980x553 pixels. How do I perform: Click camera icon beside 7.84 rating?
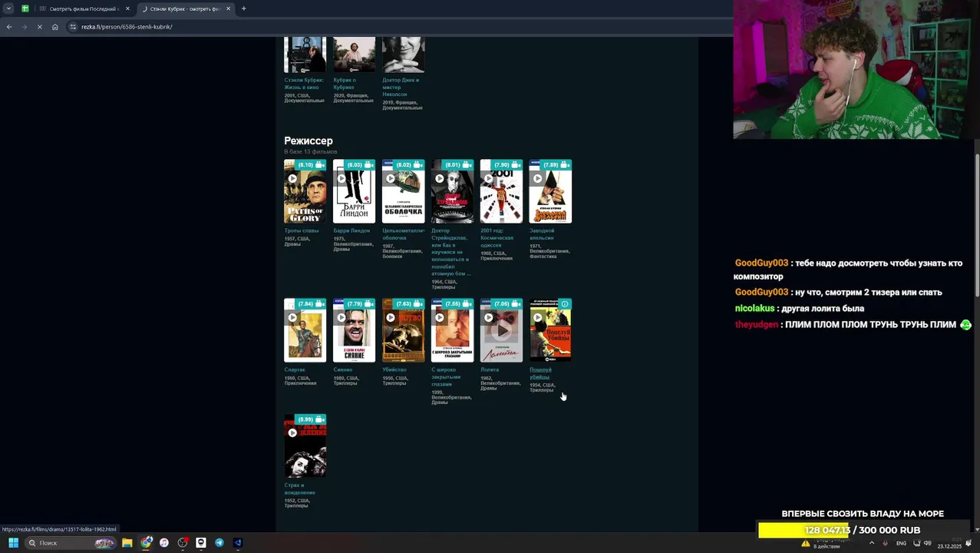319,304
